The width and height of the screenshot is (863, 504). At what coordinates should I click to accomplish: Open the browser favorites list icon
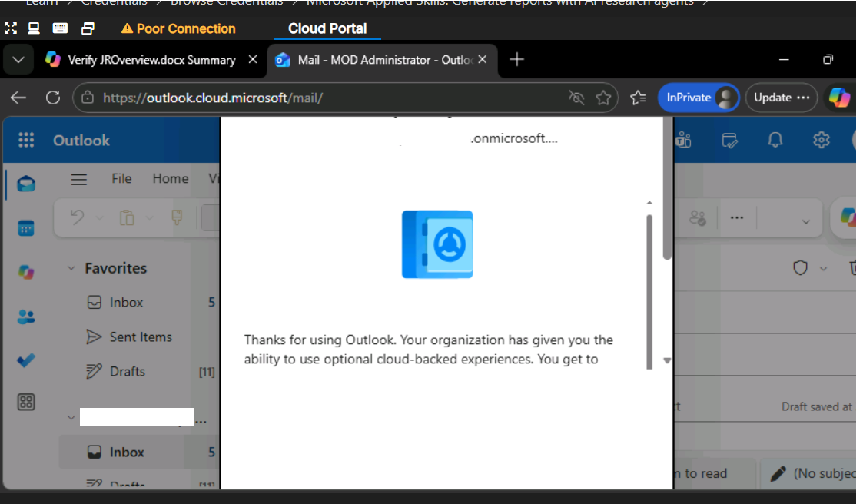638,98
